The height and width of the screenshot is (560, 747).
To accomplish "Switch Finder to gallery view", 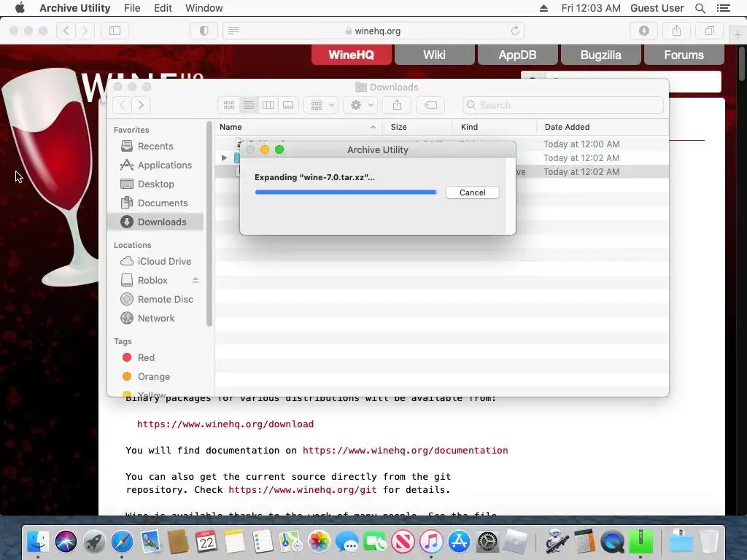I will [x=288, y=105].
